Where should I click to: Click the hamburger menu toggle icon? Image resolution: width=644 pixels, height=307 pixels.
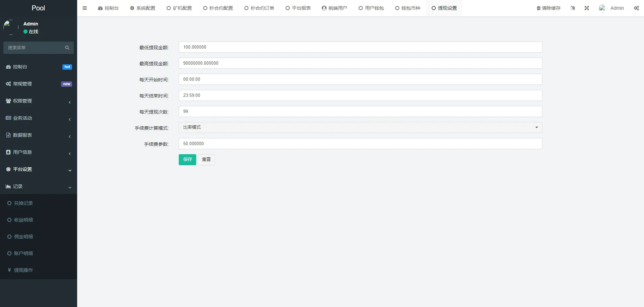pyautogui.click(x=85, y=8)
